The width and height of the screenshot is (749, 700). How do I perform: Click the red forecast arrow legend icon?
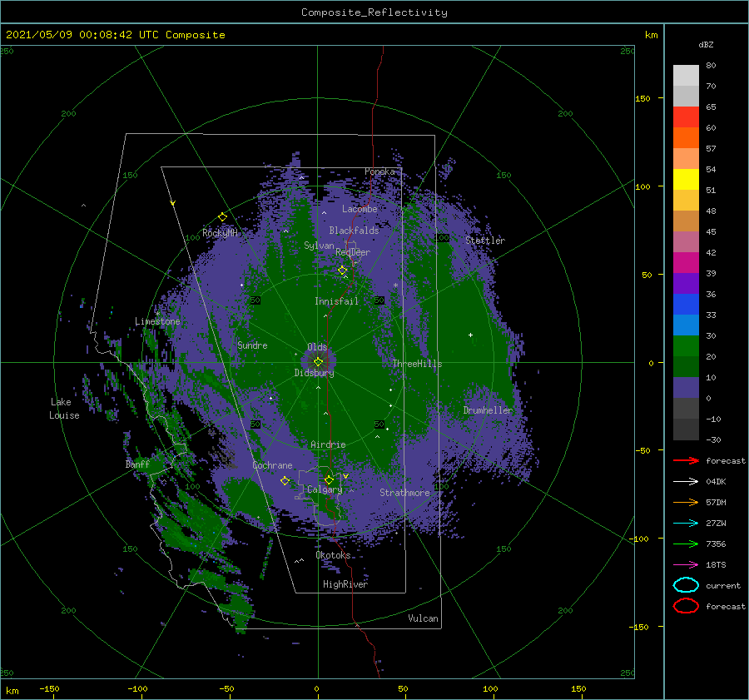686,460
